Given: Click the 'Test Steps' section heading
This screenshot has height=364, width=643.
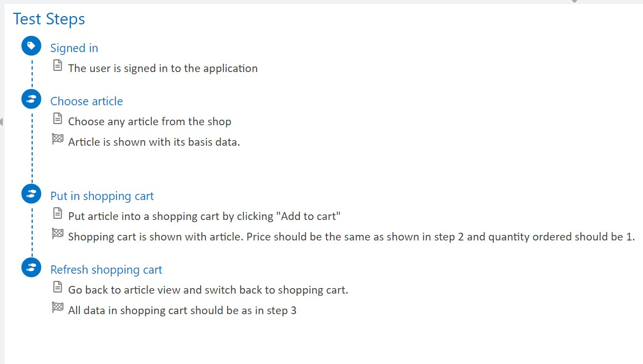Looking at the screenshot, I should [49, 19].
